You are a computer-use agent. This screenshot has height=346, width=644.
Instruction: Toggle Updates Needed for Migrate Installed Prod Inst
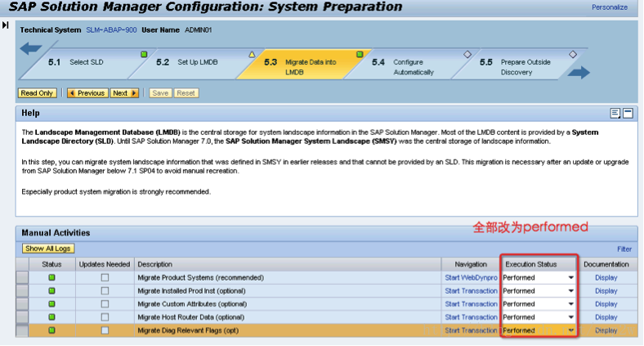(105, 291)
